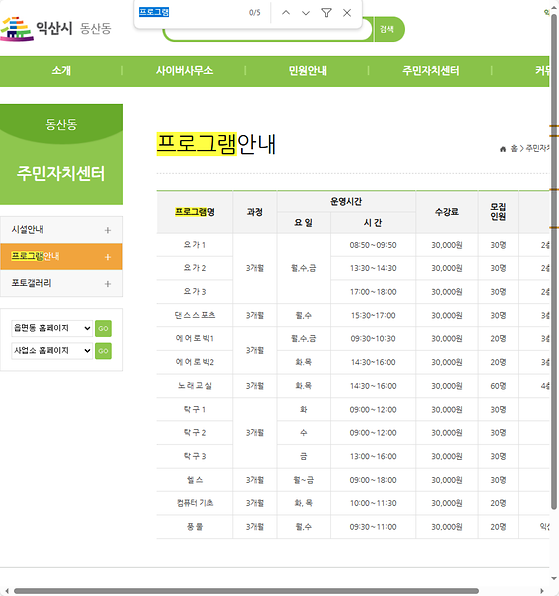This screenshot has width=559, height=596.
Task: Click the 모집인원 column header
Action: click(498, 212)
